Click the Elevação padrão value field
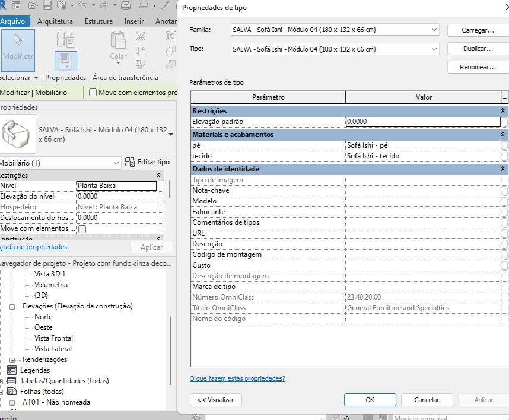The width and height of the screenshot is (509, 420). pyautogui.click(x=424, y=122)
